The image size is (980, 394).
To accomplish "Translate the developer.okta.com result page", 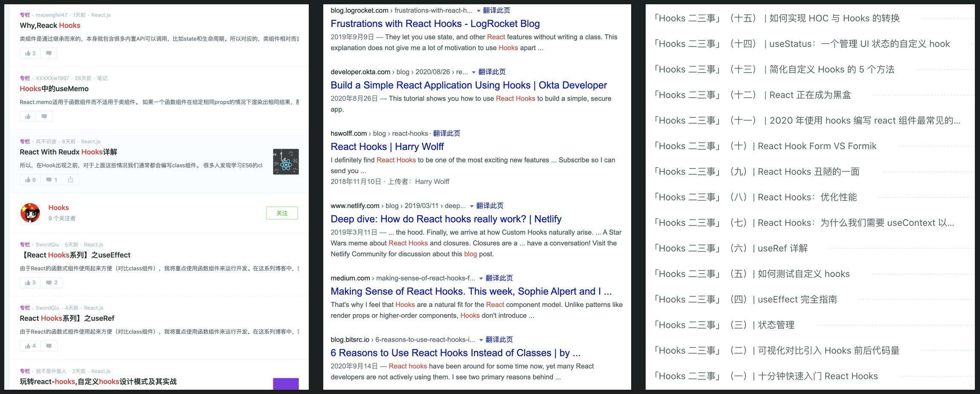I will [x=492, y=72].
